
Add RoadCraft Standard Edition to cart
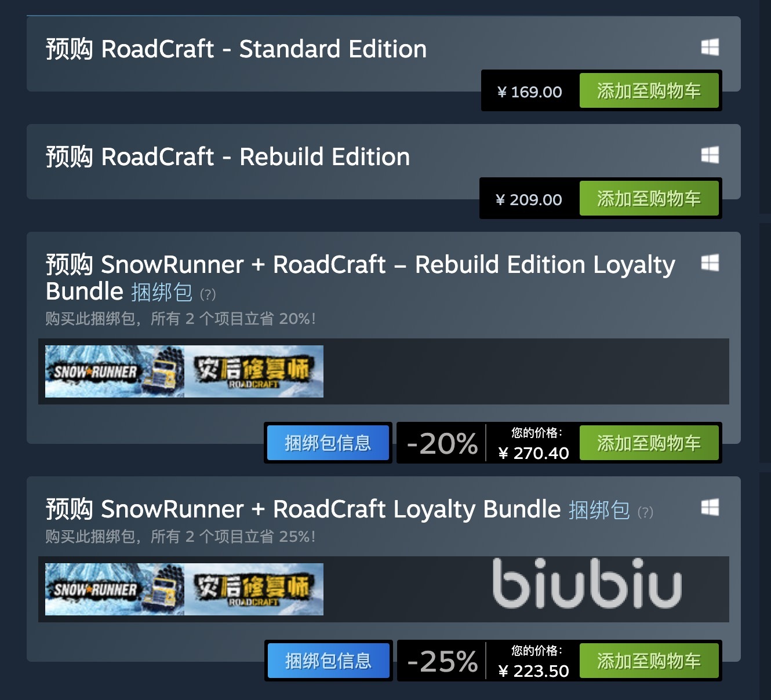click(649, 91)
